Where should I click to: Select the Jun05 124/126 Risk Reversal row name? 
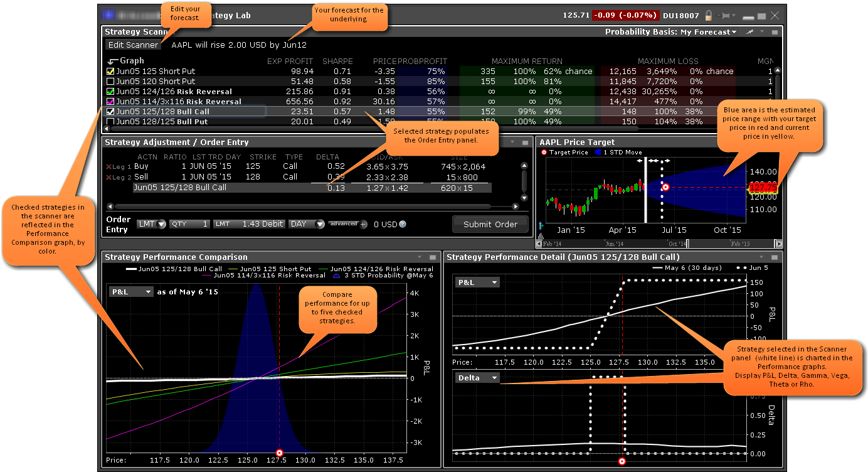tap(174, 92)
